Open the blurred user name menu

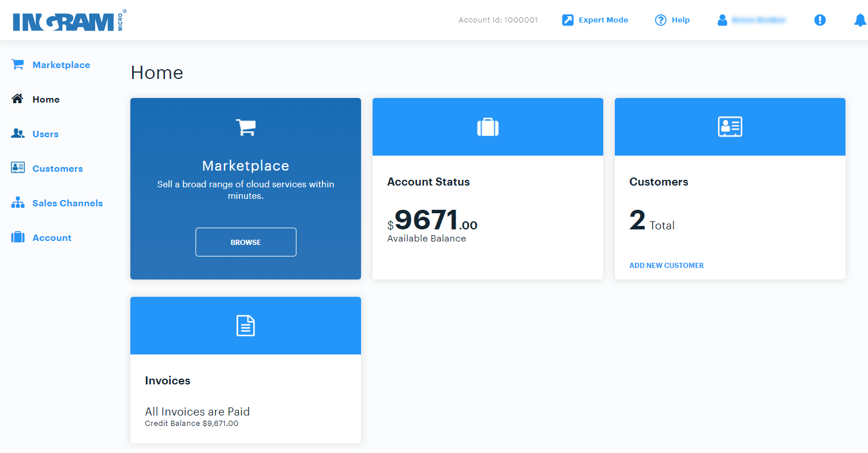(758, 20)
